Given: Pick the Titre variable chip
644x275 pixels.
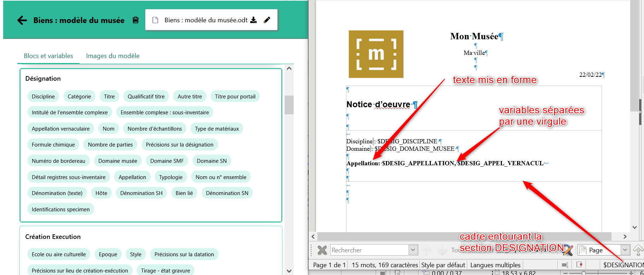Looking at the screenshot, I should pyautogui.click(x=109, y=96).
